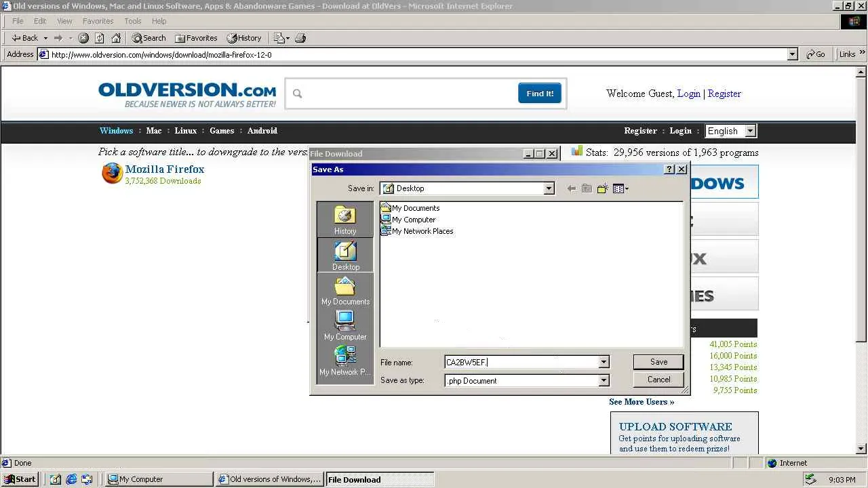This screenshot has width=868, height=488.
Task: Open the Favorites pane in IE toolbar
Action: coord(196,38)
